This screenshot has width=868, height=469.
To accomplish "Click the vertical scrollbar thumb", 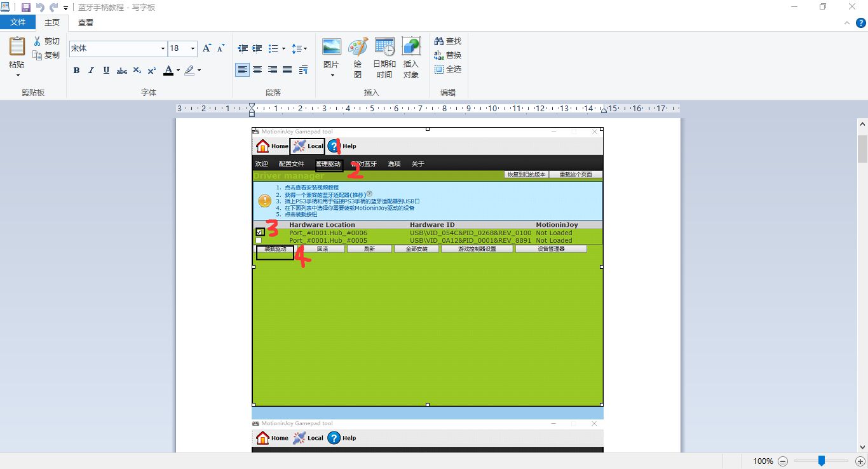I will click(x=862, y=149).
